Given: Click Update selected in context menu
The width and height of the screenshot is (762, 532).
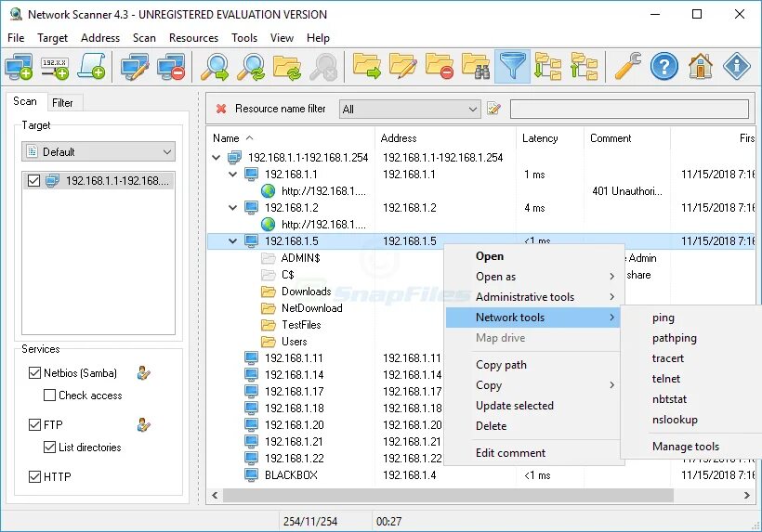Looking at the screenshot, I should pos(532,406).
